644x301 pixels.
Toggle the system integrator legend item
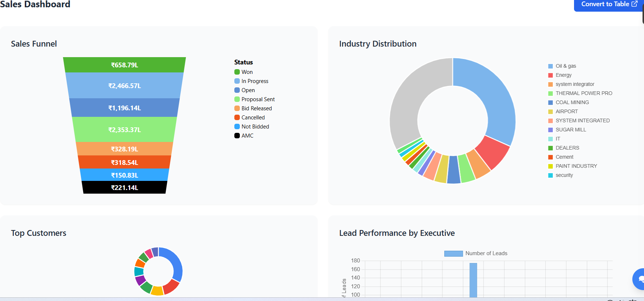pos(571,84)
